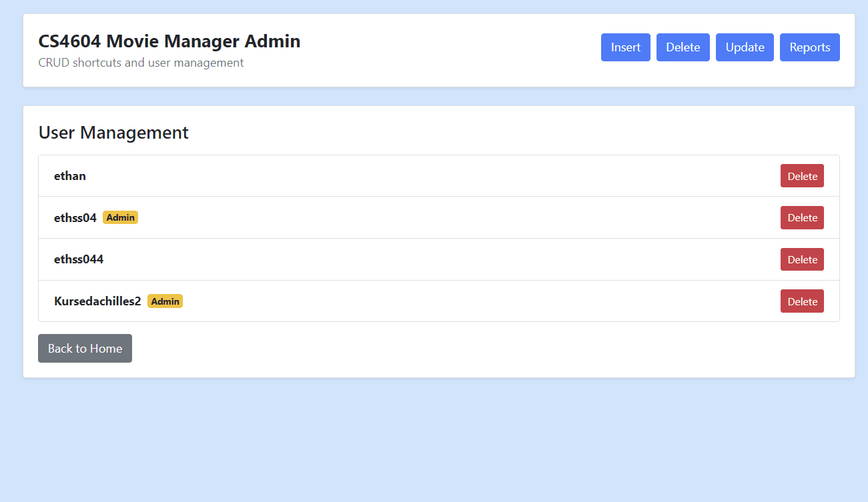
Task: Click the Back to Home button
Action: [x=85, y=348]
